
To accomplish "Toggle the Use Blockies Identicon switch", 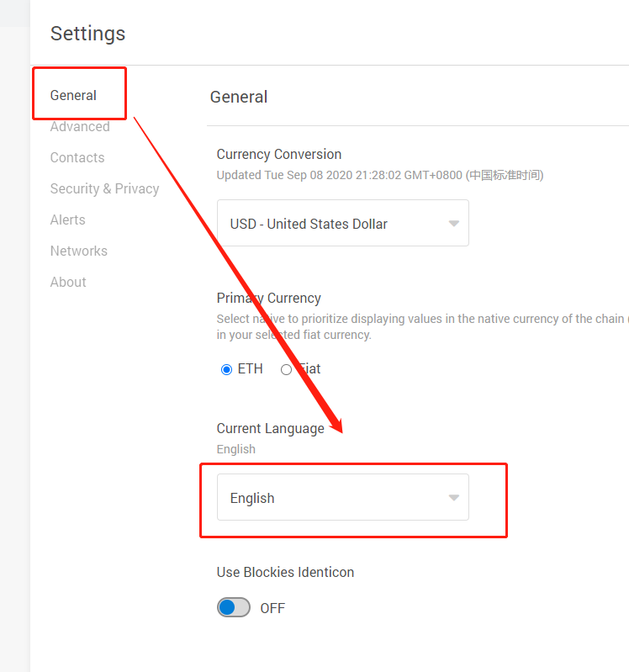I will (x=234, y=607).
